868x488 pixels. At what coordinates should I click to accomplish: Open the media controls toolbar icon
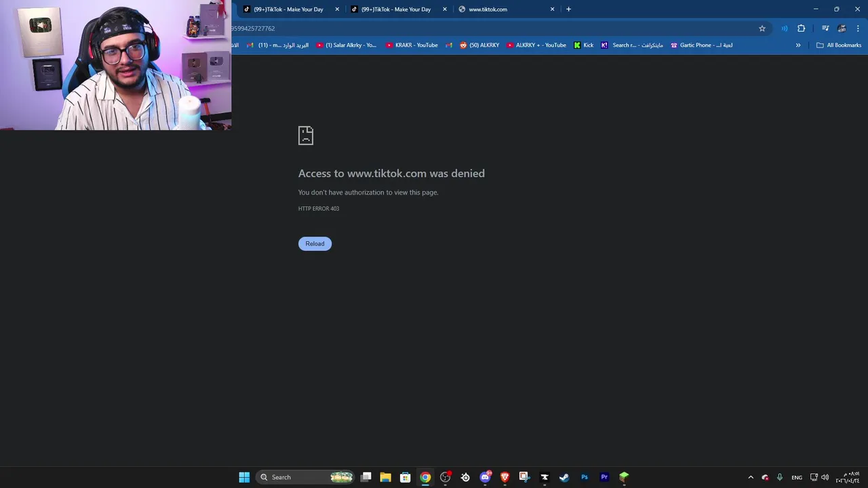[x=825, y=28]
